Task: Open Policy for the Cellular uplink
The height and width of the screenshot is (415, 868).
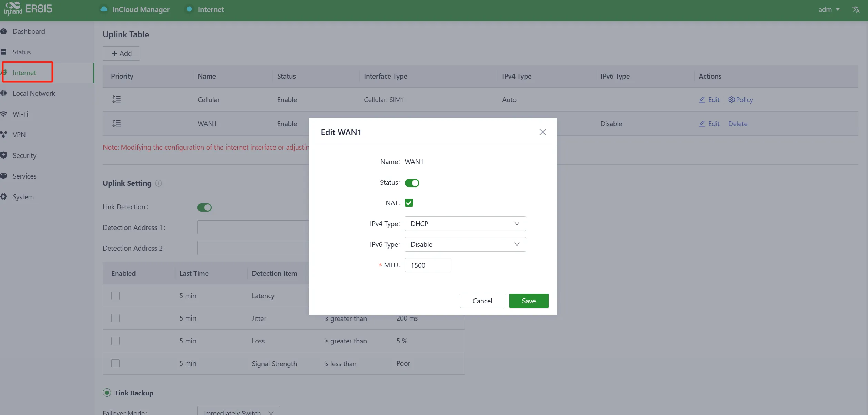Action: tap(740, 100)
